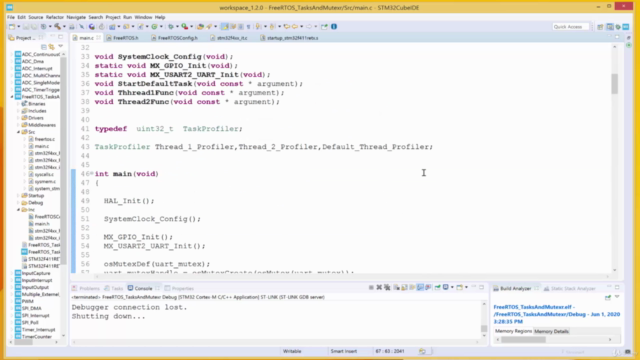Click the Print toolbar icon

pyautogui.click(x=71, y=27)
